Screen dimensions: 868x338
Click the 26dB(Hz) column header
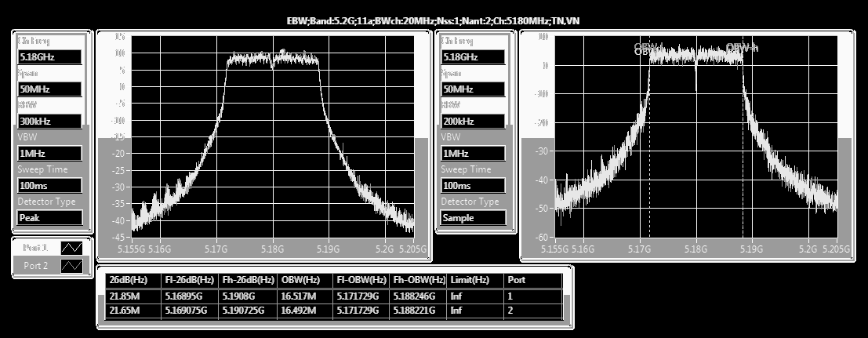pos(133,281)
